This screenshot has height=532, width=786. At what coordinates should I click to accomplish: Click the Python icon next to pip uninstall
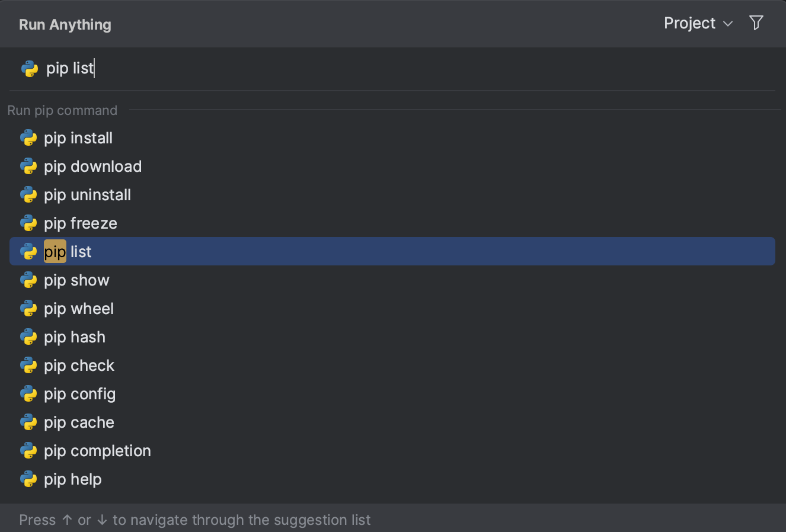point(28,194)
